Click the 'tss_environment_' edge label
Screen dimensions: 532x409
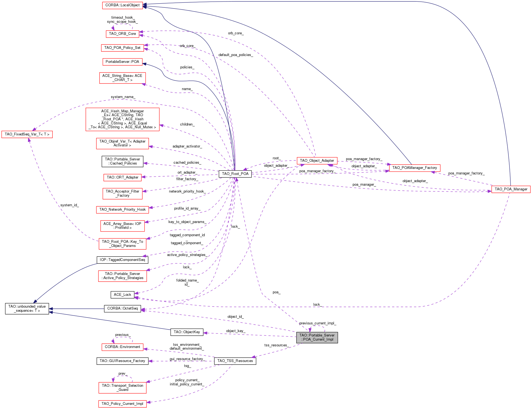tap(187, 345)
